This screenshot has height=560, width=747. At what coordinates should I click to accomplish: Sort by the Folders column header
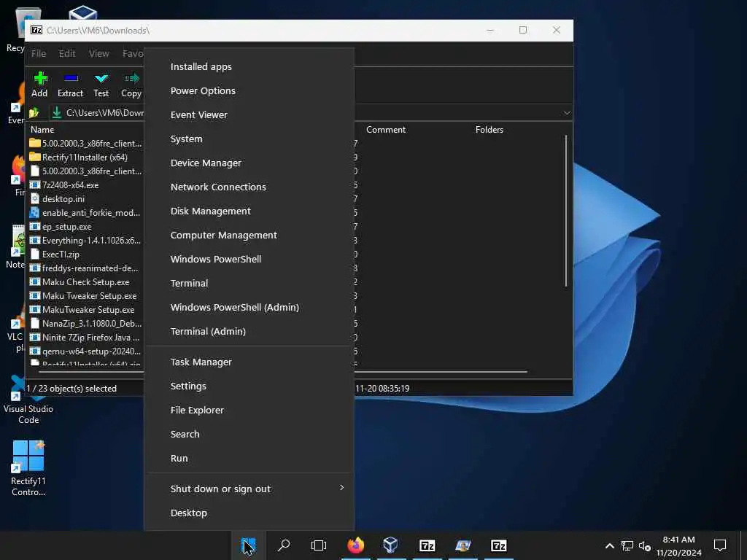point(489,130)
